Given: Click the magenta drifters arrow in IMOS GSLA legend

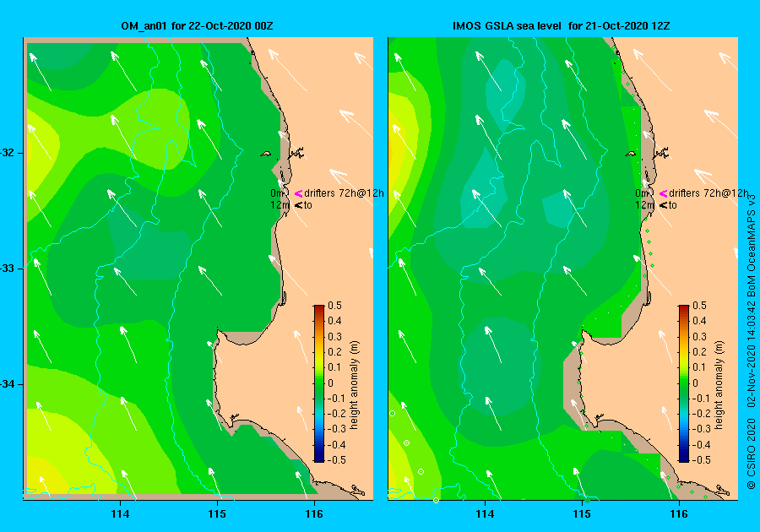Looking at the screenshot, I should (x=663, y=193).
